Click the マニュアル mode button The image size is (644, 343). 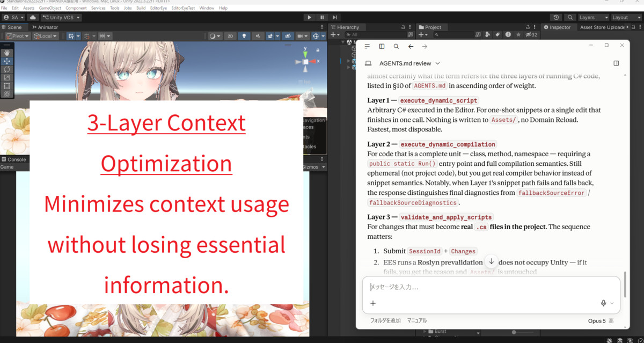tap(417, 320)
